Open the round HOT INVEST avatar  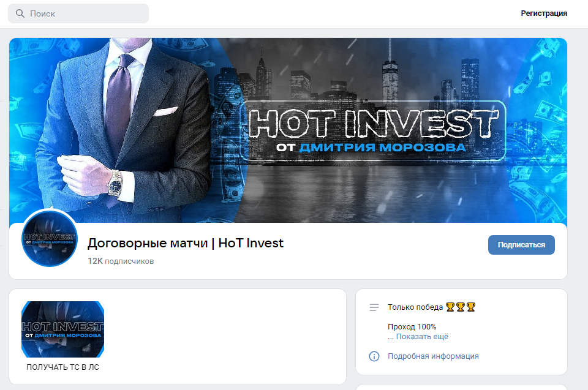coord(50,239)
